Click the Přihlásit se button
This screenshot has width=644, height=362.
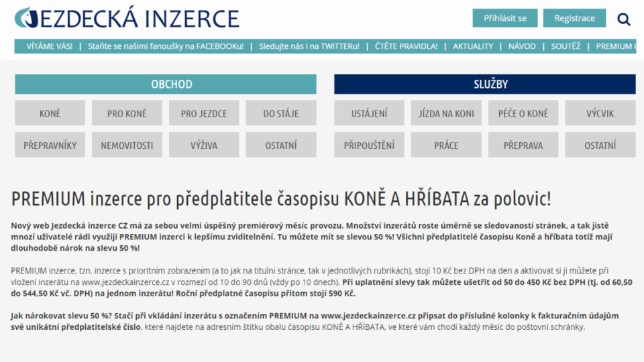pyautogui.click(x=504, y=18)
